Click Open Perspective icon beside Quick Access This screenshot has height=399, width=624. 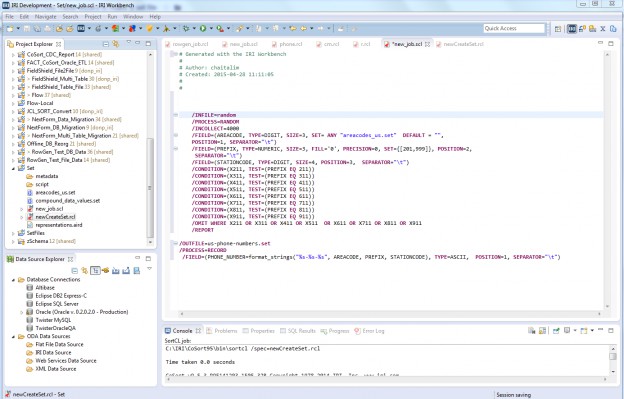point(558,29)
